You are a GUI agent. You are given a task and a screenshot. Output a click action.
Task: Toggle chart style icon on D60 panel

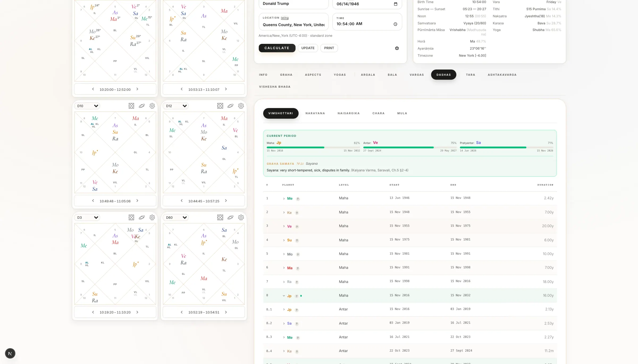coord(220,217)
